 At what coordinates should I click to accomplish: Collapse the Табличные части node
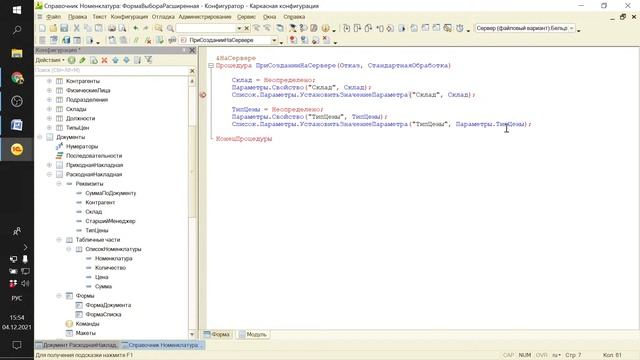pyautogui.click(x=59, y=240)
